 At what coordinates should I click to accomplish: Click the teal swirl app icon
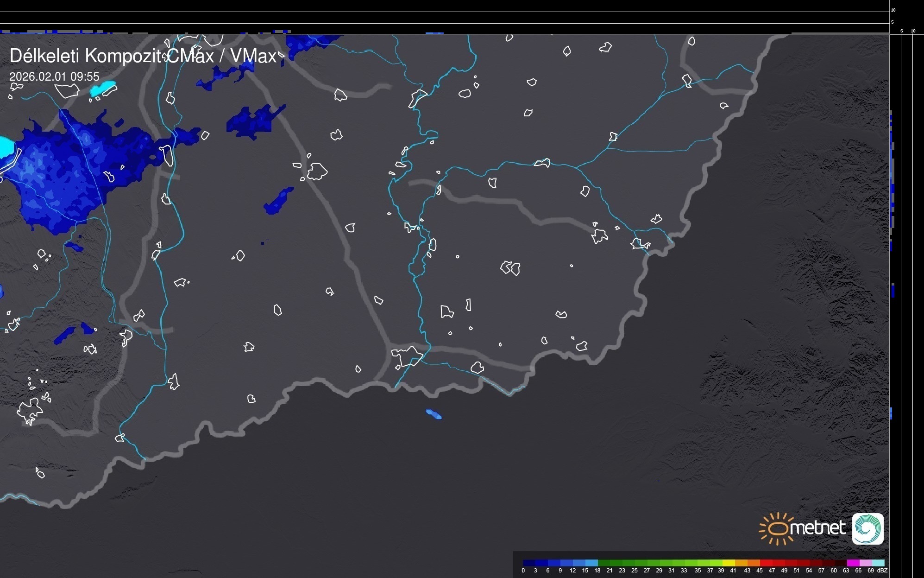click(x=867, y=528)
